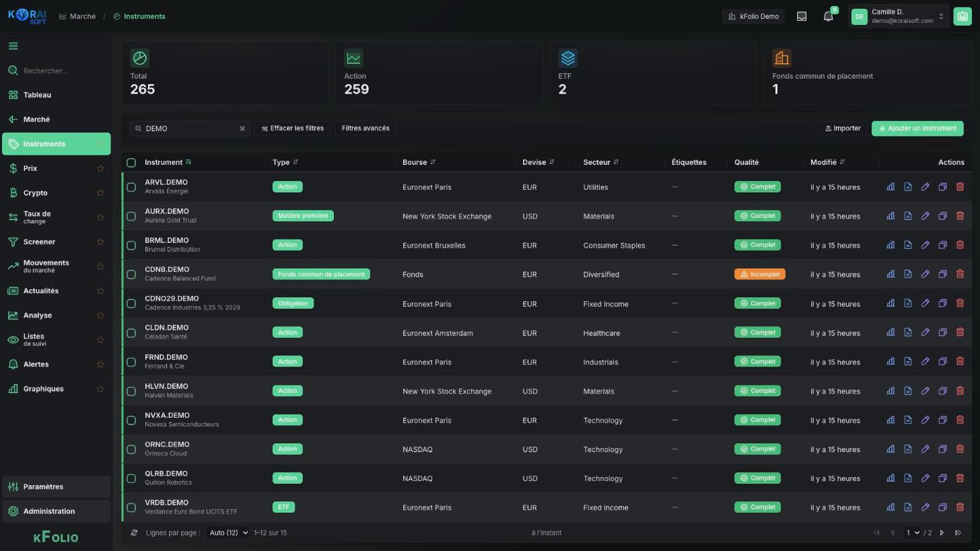Open Listes de suivi in the sidebar
This screenshot has width=980, height=551.
34,340
